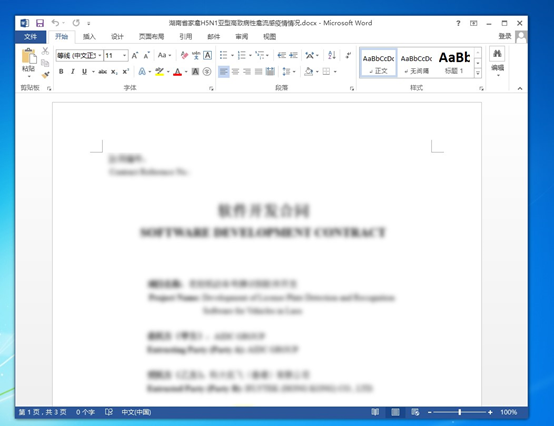This screenshot has height=426, width=554.
Task: Center align the paragraph
Action: coord(235,72)
